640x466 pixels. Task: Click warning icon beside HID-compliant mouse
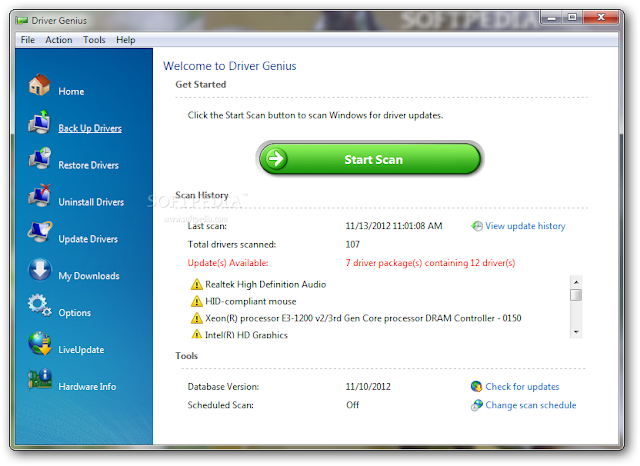(x=197, y=301)
